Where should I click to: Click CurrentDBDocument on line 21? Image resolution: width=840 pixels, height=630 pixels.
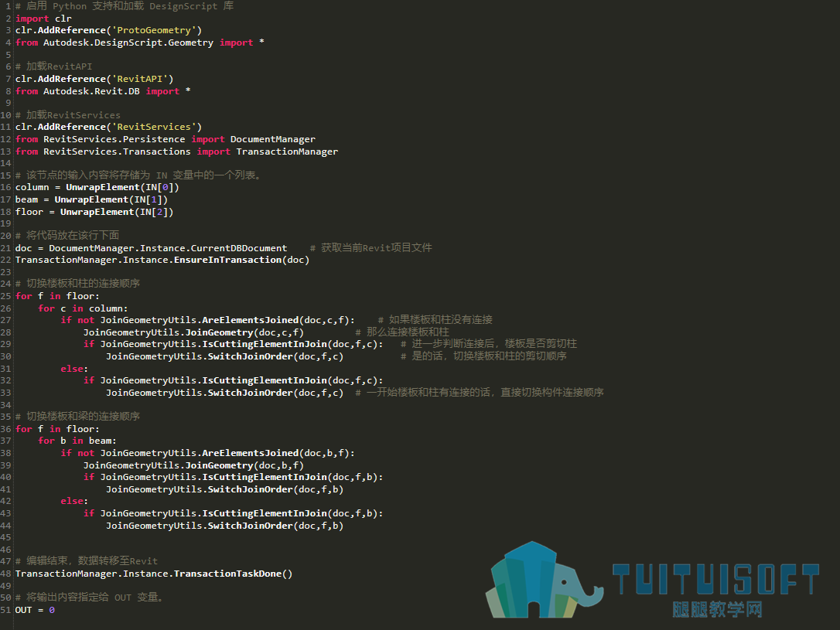coord(239,248)
